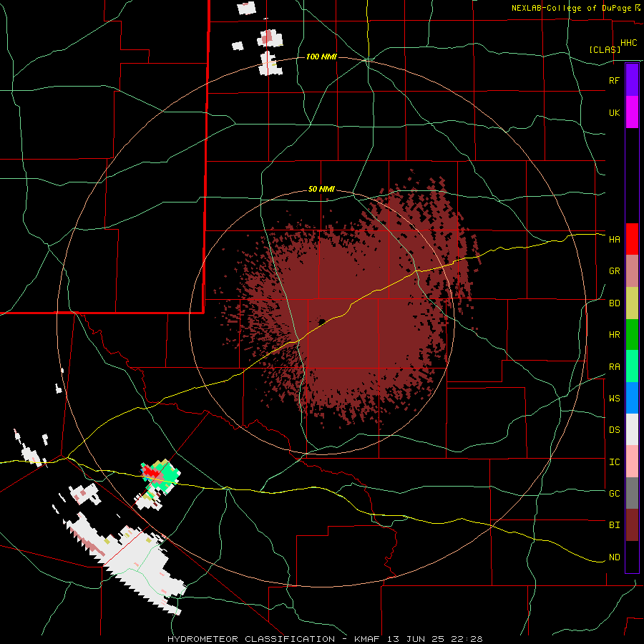The image size is (644, 644).
Task: Click the dark green HR heavy rain swatch
Action: click(632, 335)
